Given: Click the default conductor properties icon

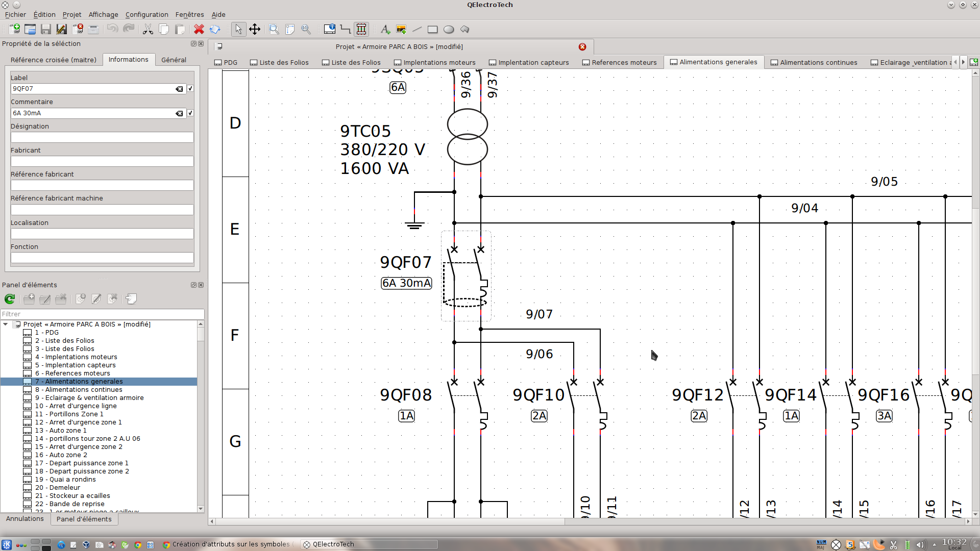Looking at the screenshot, I should (346, 29).
